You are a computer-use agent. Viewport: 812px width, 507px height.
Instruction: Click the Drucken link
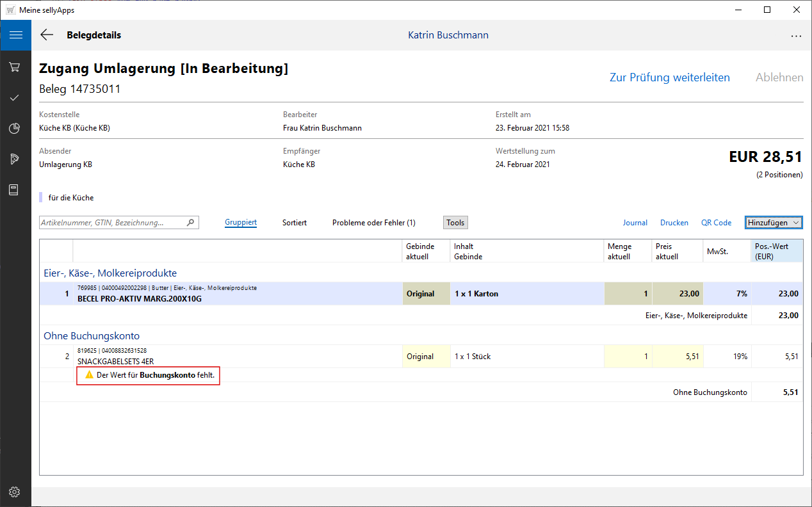pos(674,223)
